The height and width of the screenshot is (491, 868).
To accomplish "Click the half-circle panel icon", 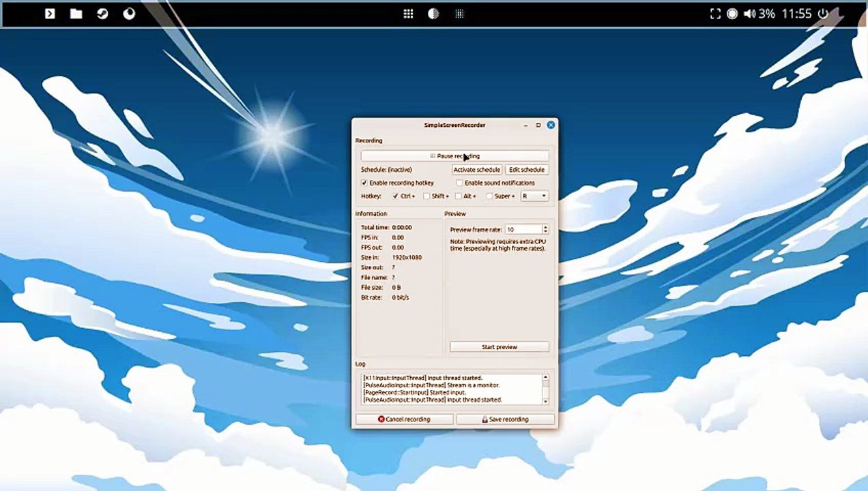I will 433,14.
